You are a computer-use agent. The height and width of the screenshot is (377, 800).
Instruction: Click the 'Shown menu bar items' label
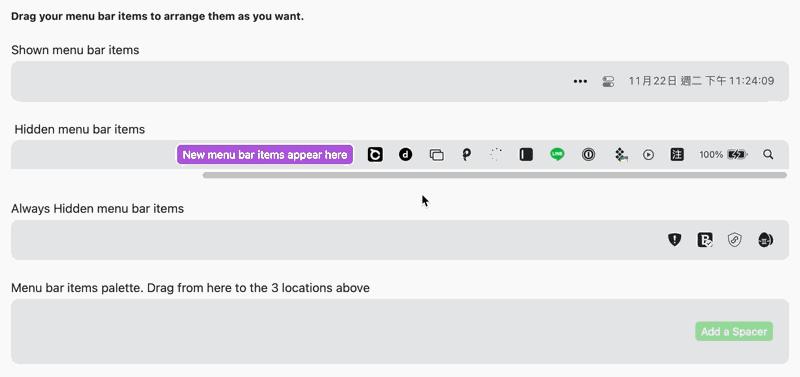(x=75, y=50)
